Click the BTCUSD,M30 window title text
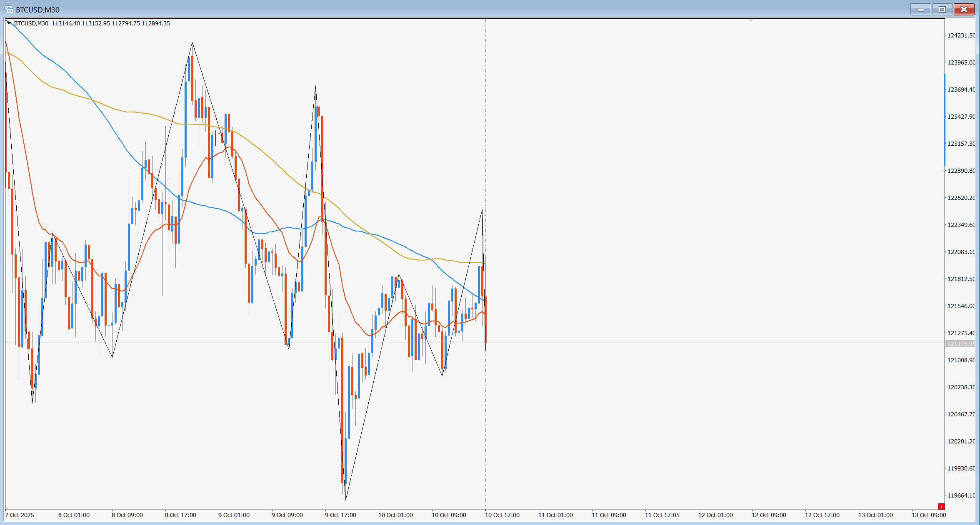This screenshot has width=980, height=525. (37, 10)
